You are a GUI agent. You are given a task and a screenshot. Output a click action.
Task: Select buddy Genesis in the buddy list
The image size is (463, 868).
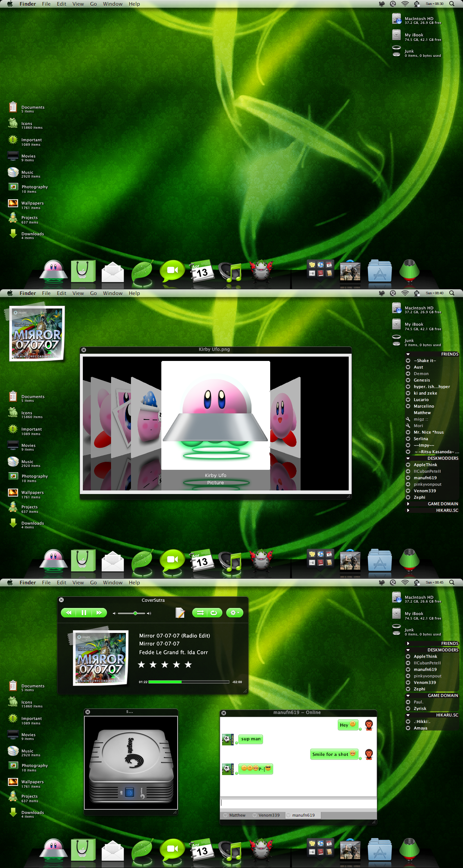(x=422, y=380)
